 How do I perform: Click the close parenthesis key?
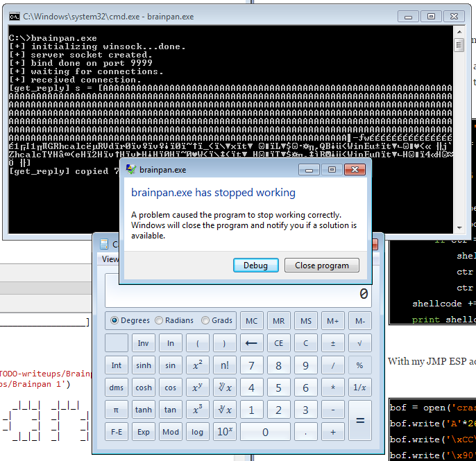(x=224, y=343)
